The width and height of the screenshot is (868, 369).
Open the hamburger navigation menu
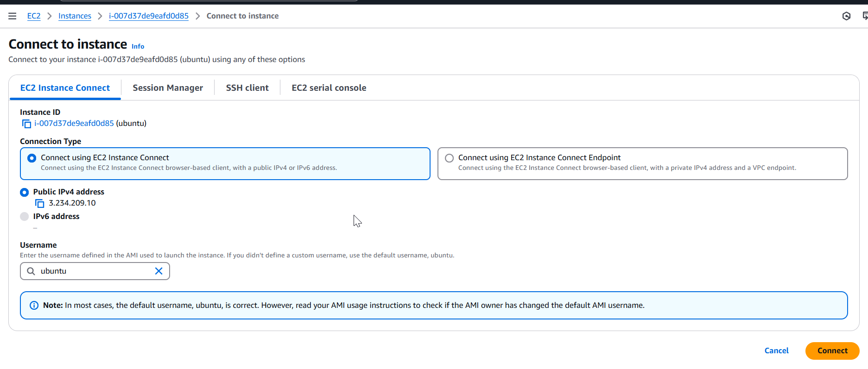point(13,16)
